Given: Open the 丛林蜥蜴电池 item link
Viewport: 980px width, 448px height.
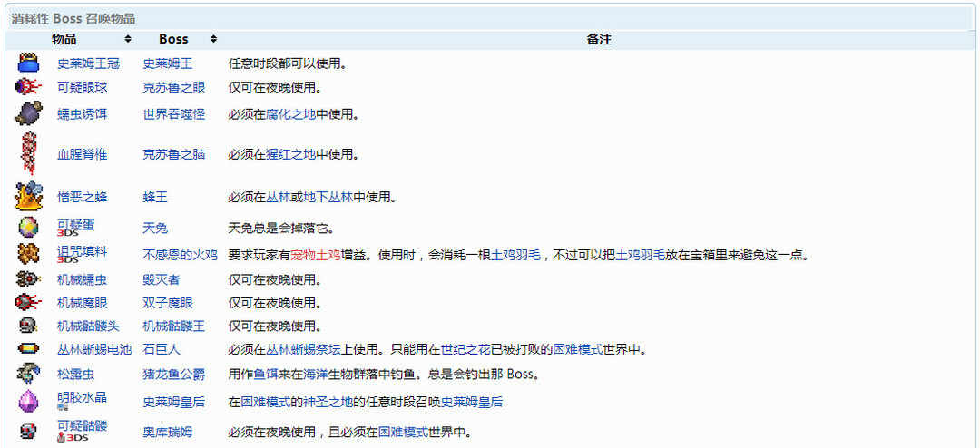Looking at the screenshot, I should pyautogui.click(x=94, y=349).
